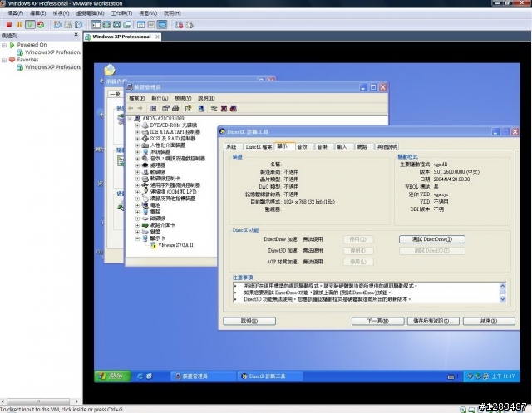Select the VMware SVGA II device
The image size is (532, 413).
pos(175,245)
